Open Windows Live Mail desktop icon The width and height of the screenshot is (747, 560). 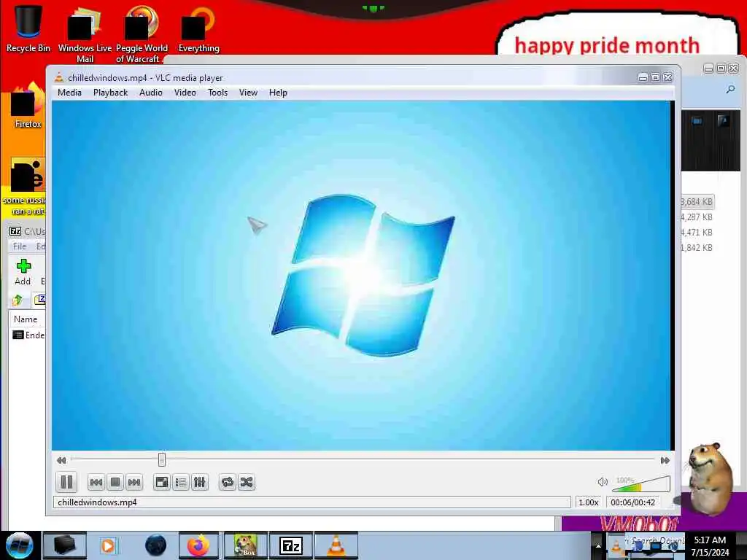point(85,34)
